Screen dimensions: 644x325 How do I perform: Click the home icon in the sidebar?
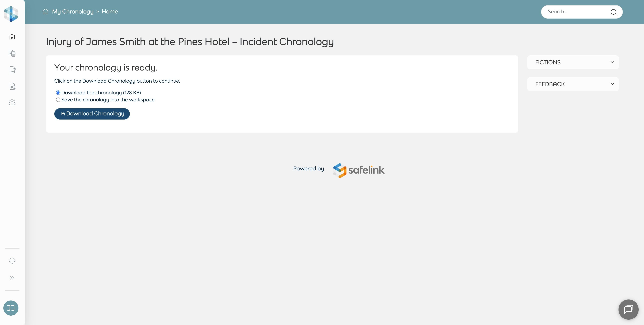point(12,37)
